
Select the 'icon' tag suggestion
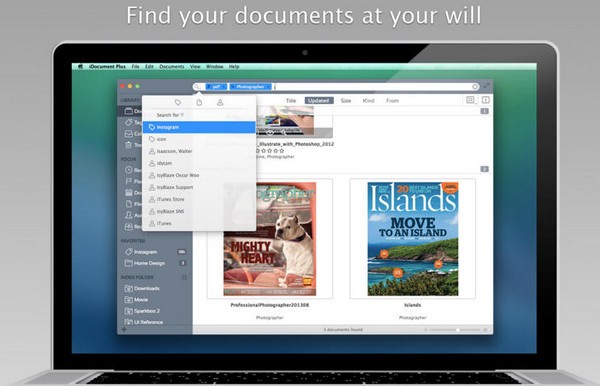tap(199, 139)
